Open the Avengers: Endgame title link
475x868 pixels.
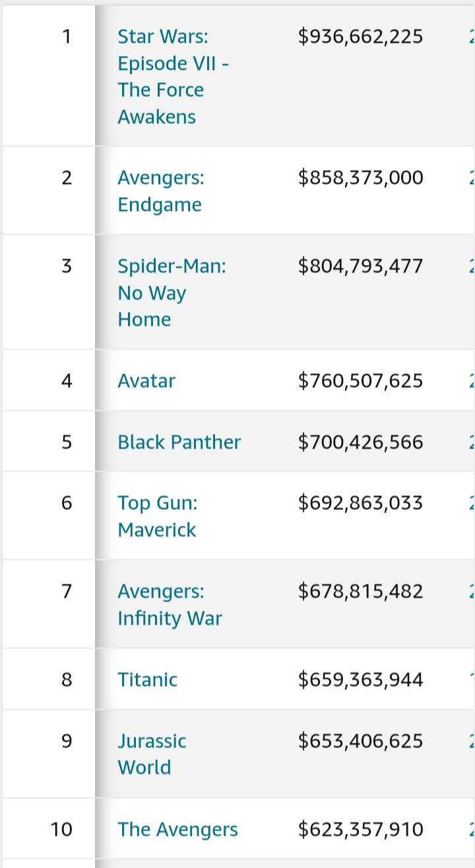point(161,191)
